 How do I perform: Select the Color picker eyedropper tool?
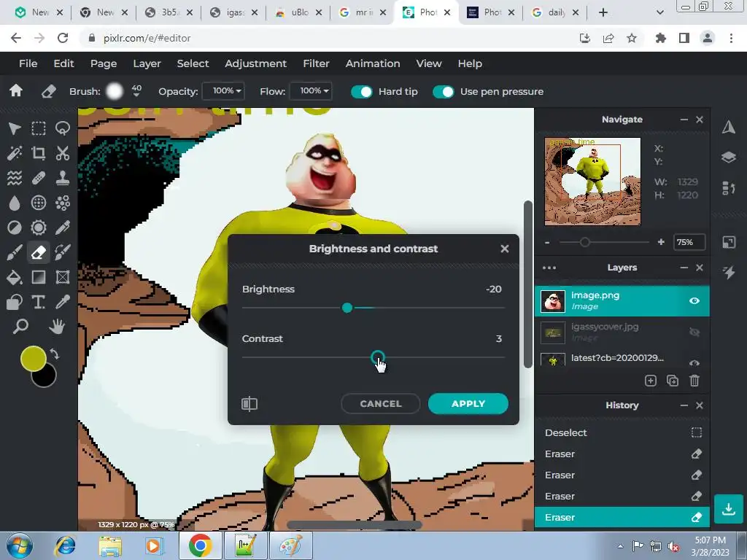click(63, 302)
